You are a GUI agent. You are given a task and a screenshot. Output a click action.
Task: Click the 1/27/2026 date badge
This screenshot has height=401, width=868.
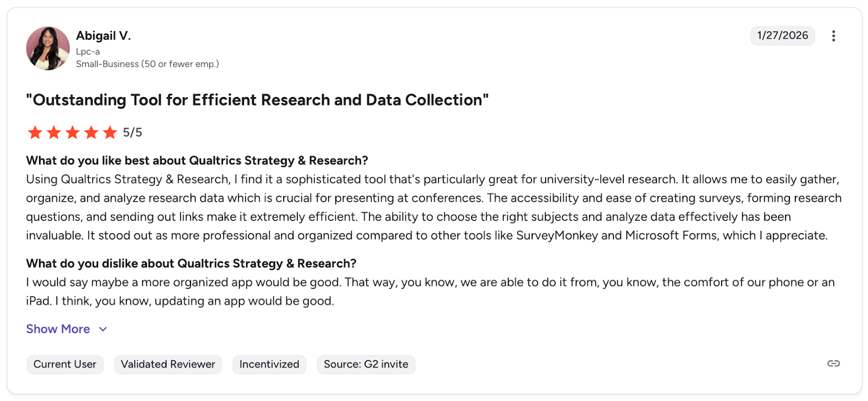coord(782,35)
